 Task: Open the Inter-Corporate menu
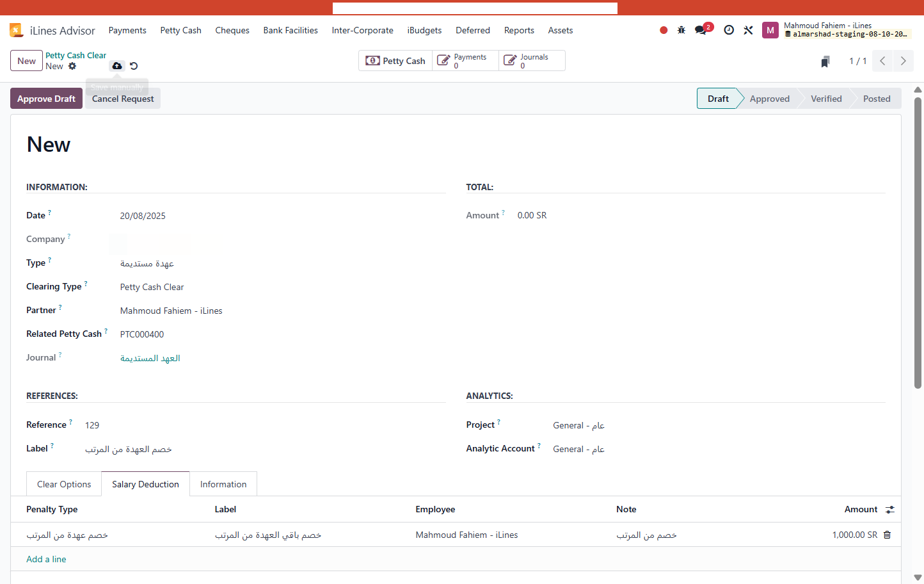point(363,30)
